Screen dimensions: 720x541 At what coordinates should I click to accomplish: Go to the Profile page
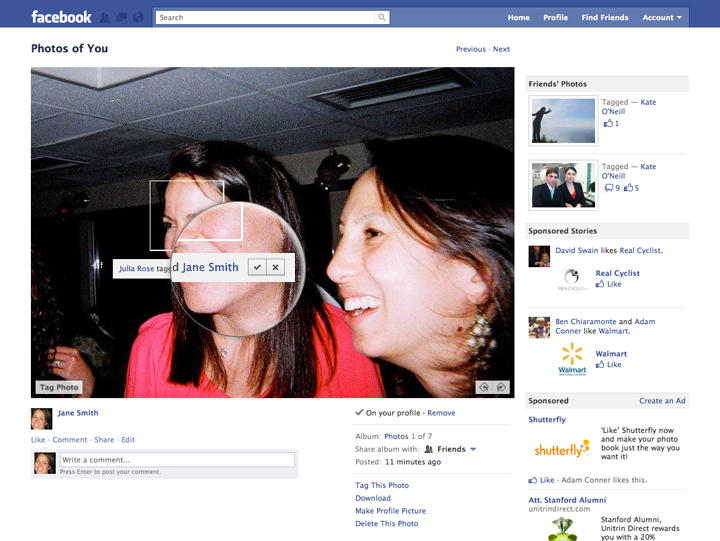[x=555, y=17]
